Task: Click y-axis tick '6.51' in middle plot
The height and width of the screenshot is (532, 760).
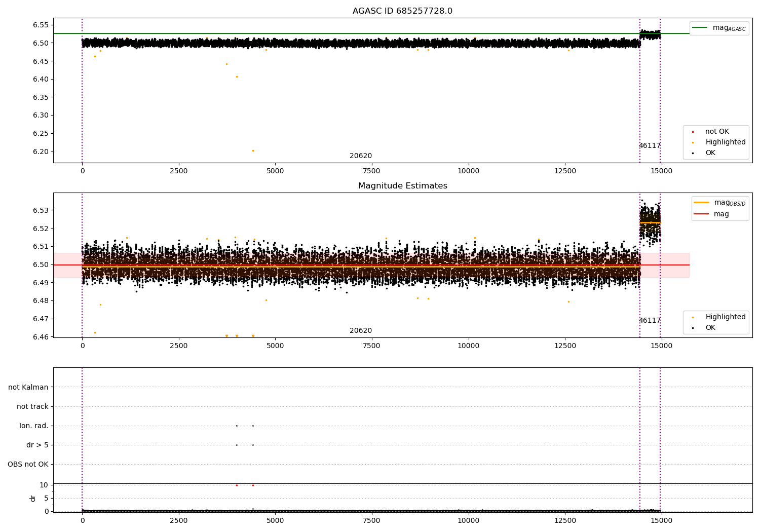Action: tap(40, 246)
